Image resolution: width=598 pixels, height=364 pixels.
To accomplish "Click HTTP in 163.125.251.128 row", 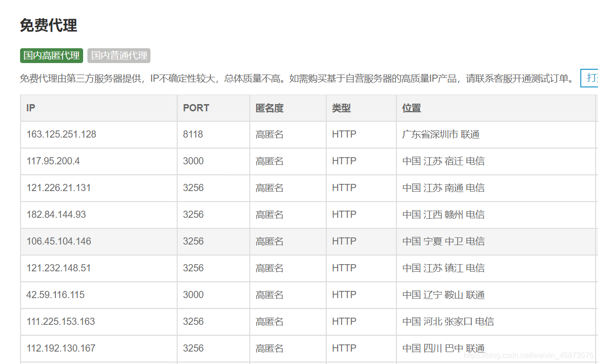I will pyautogui.click(x=344, y=134).
